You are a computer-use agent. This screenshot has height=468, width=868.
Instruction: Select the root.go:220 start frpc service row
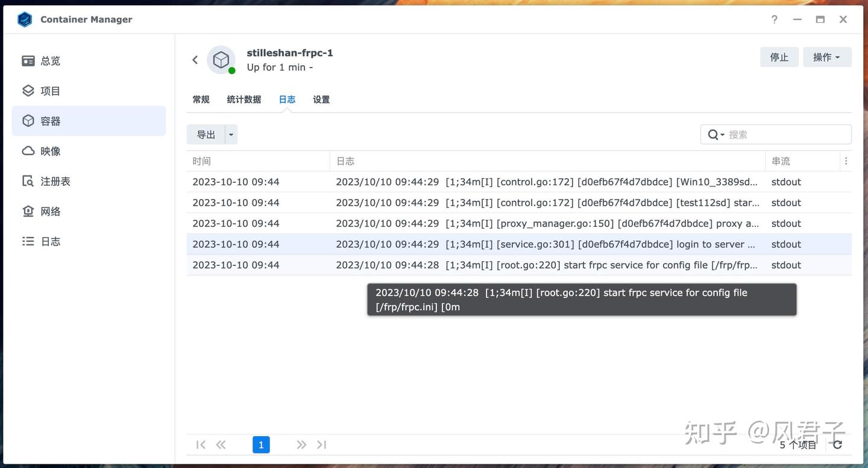pyautogui.click(x=519, y=265)
